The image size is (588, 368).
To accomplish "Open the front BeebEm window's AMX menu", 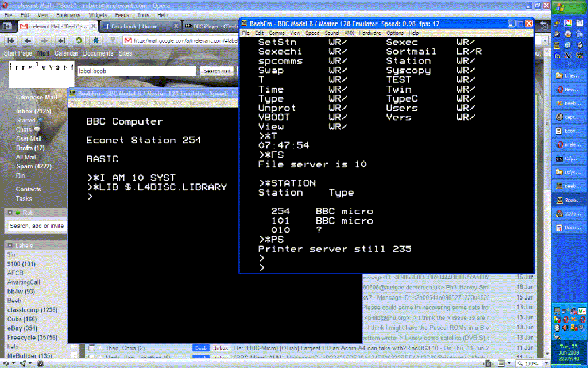I will coord(349,33).
